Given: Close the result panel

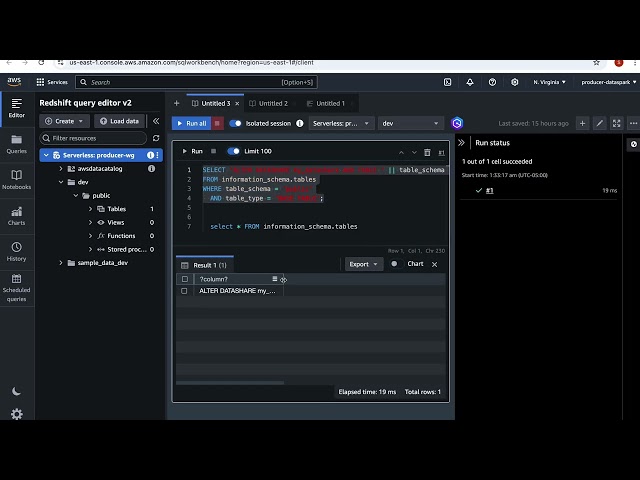Looking at the screenshot, I should [x=435, y=264].
